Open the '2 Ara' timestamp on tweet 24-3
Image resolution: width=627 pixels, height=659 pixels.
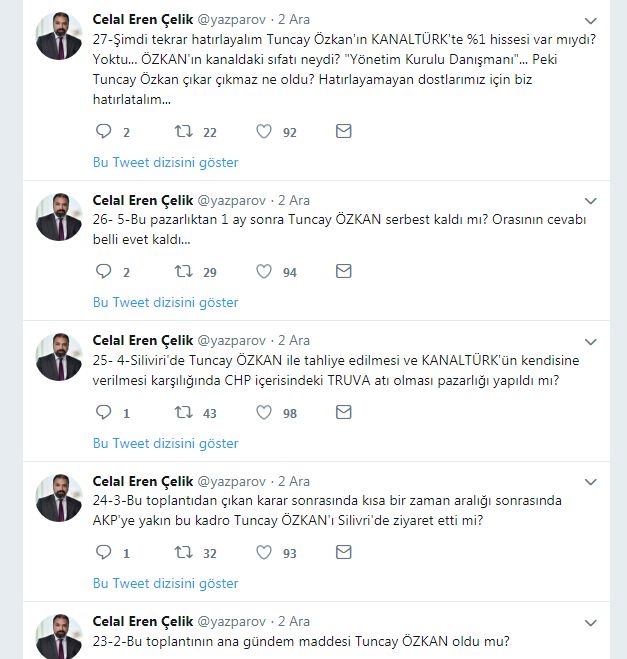(x=293, y=481)
